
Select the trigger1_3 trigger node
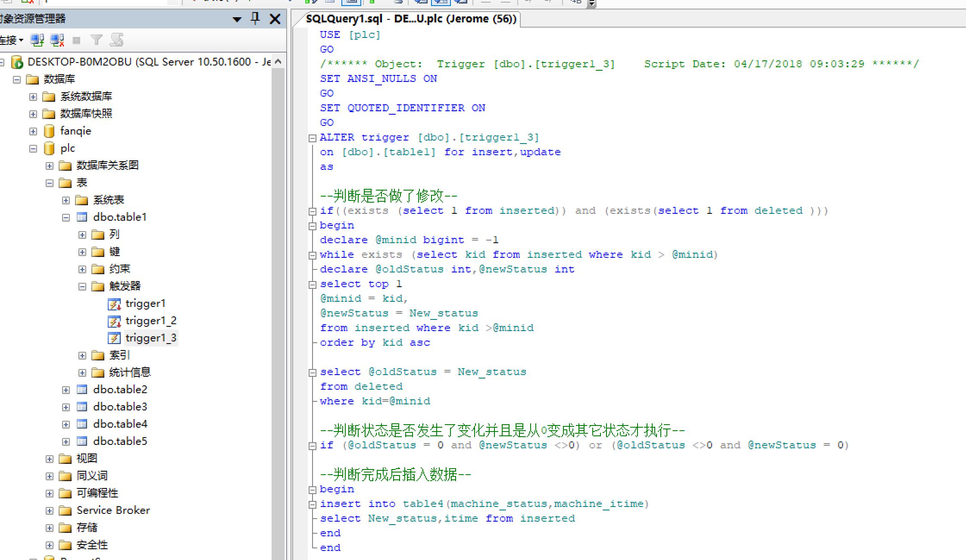pos(150,338)
